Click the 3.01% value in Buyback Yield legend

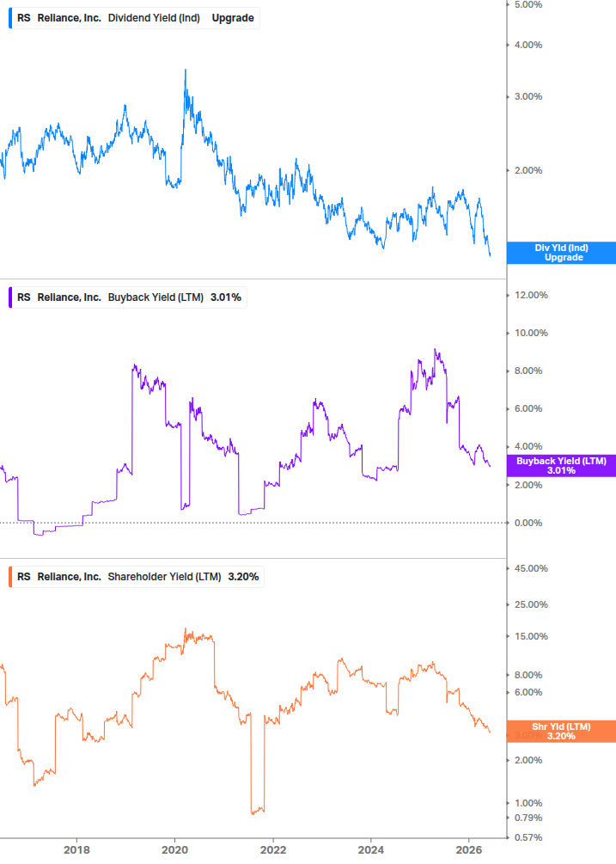point(226,297)
